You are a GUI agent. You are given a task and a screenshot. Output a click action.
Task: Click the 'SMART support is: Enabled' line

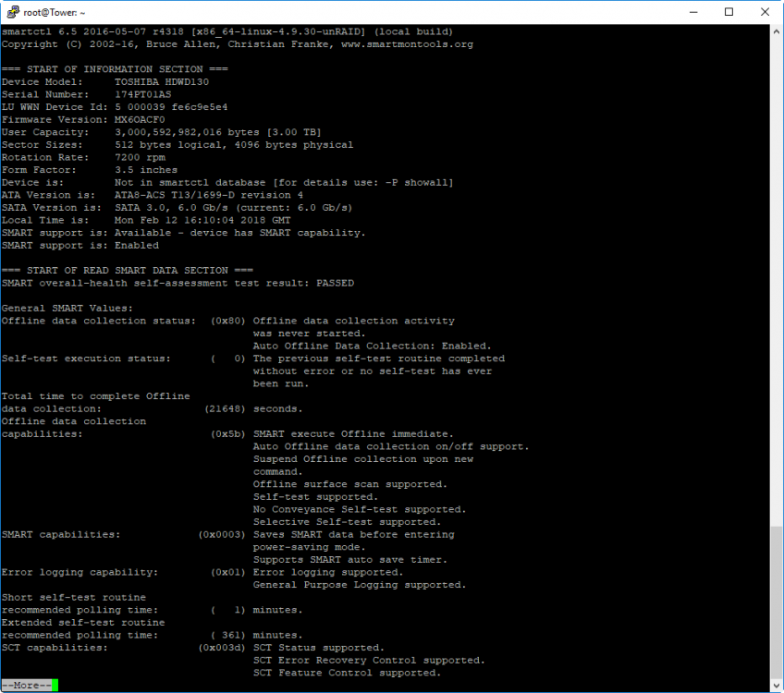coord(80,246)
